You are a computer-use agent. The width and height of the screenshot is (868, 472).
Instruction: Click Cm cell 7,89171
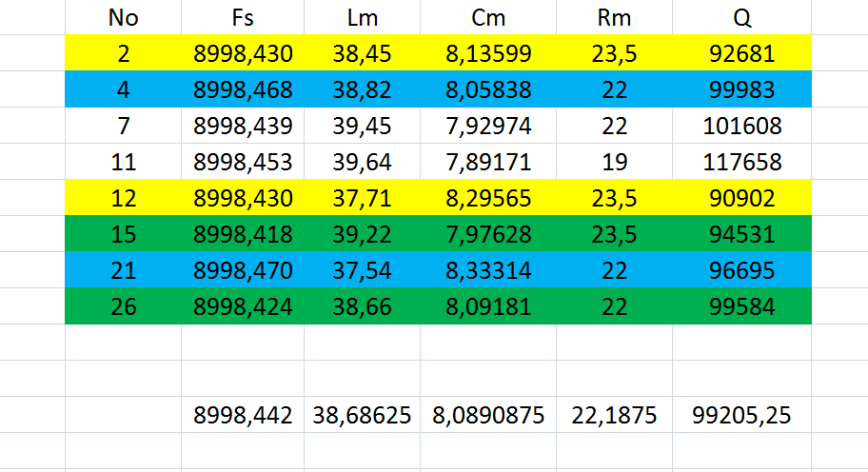tap(488, 162)
